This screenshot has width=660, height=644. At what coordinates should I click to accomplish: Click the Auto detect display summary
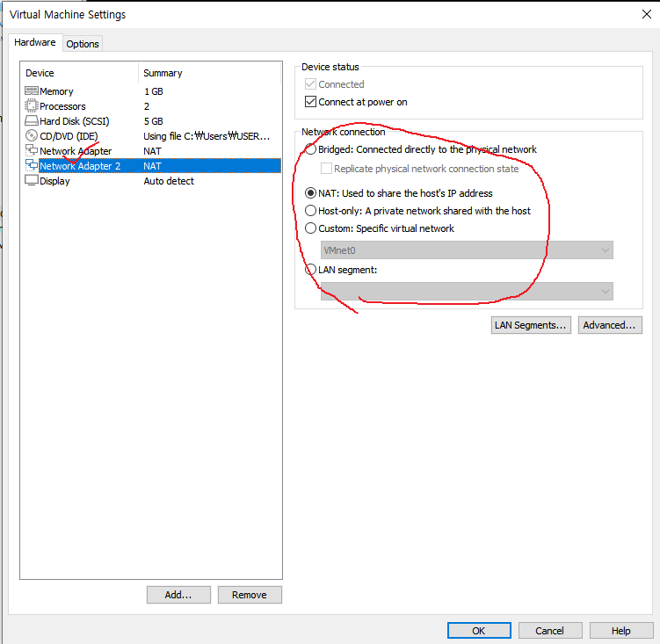(169, 181)
